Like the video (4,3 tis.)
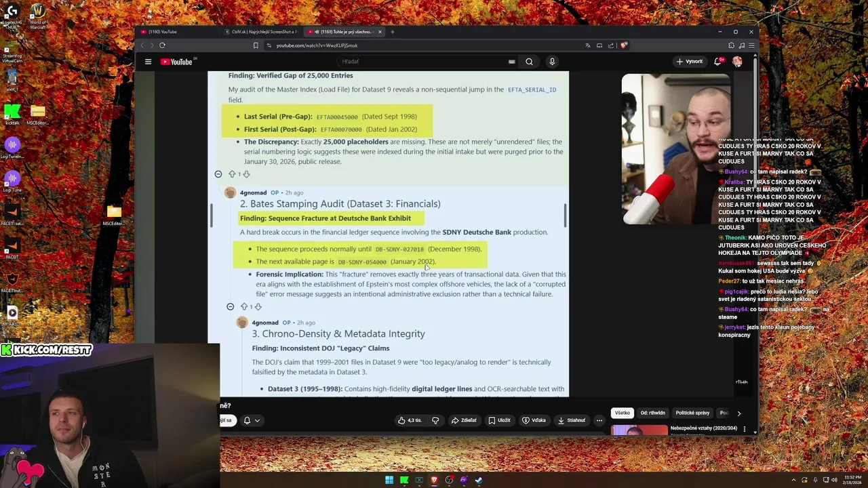The image size is (868, 488). click(x=410, y=420)
